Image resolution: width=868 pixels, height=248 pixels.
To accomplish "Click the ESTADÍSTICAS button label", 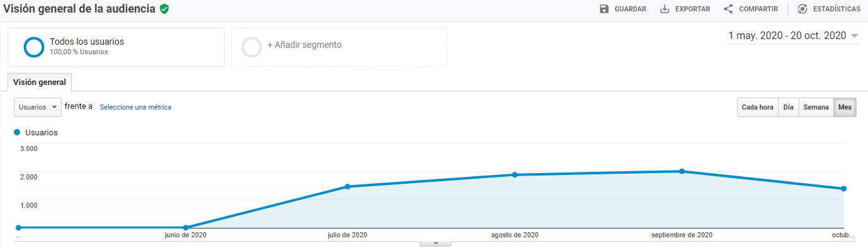I will [837, 9].
